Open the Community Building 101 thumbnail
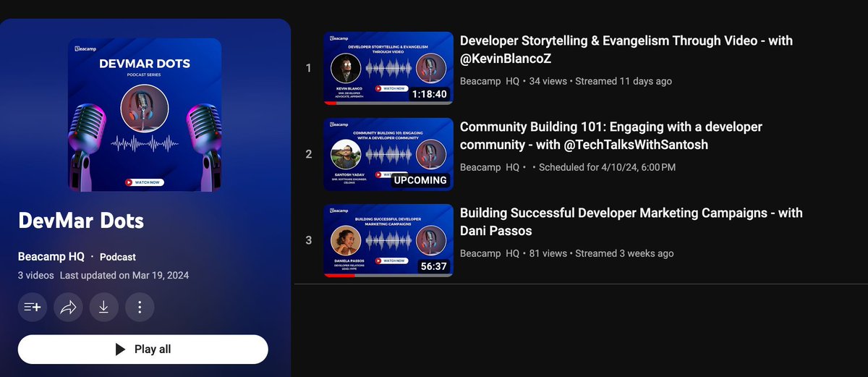Screen dimensions: 868x377 point(388,154)
